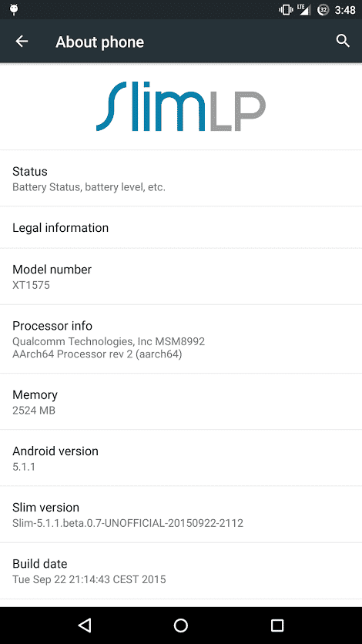
Task: Open the Status entry
Action: coord(181,178)
